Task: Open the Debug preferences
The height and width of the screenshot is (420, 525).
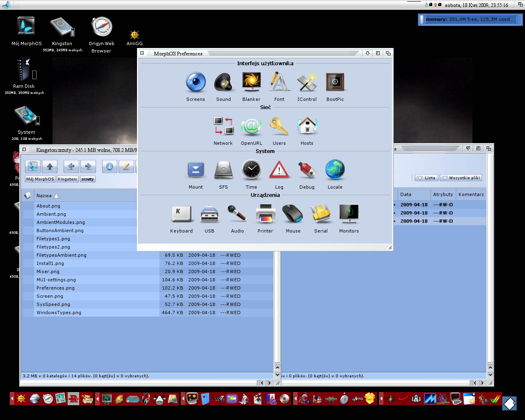Action: (307, 170)
